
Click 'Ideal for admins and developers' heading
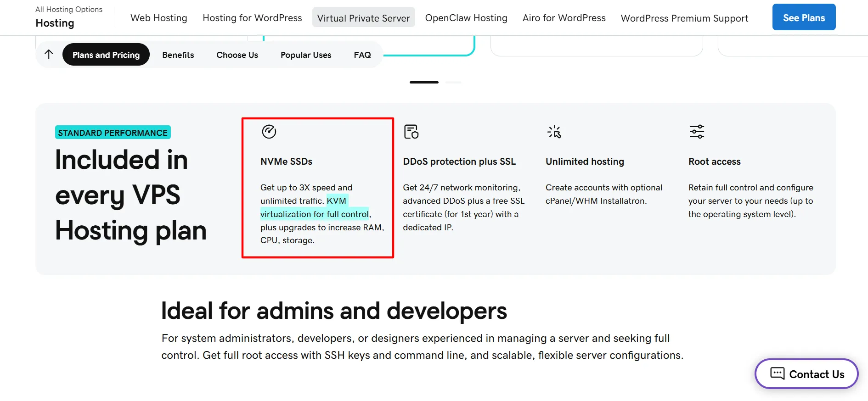click(x=334, y=311)
